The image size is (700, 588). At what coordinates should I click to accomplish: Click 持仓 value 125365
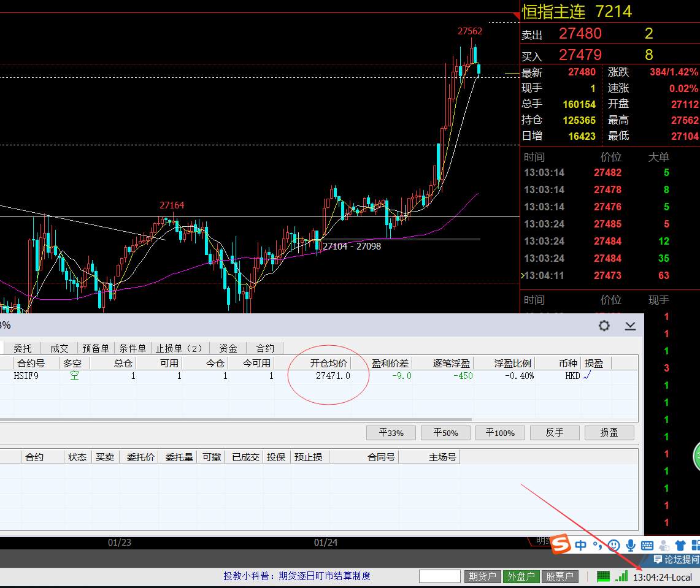tap(579, 120)
